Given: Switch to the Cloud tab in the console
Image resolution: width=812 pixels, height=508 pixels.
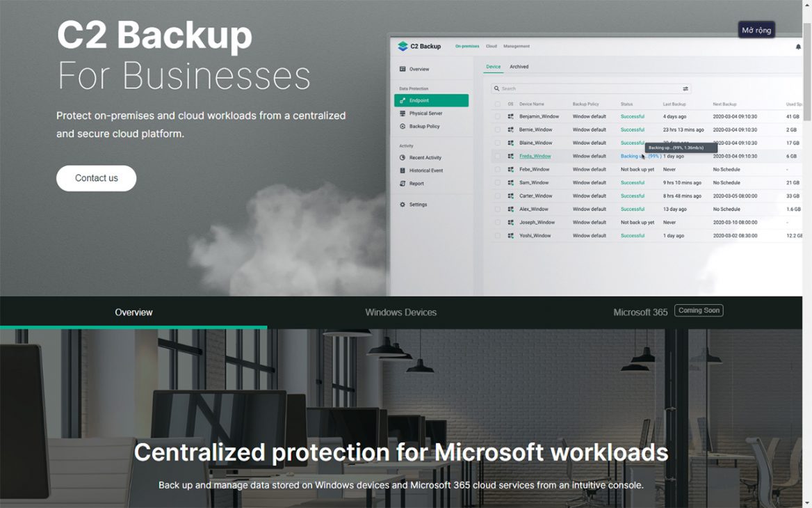Looking at the screenshot, I should click(x=492, y=46).
